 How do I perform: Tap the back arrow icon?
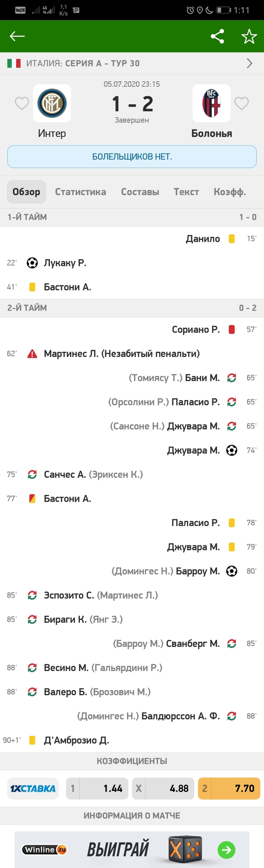17,36
